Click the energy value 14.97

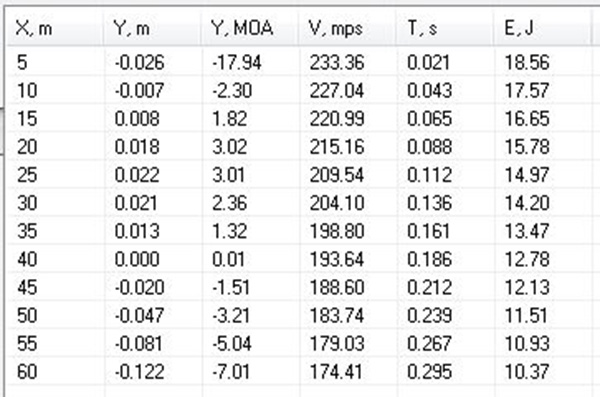click(527, 175)
